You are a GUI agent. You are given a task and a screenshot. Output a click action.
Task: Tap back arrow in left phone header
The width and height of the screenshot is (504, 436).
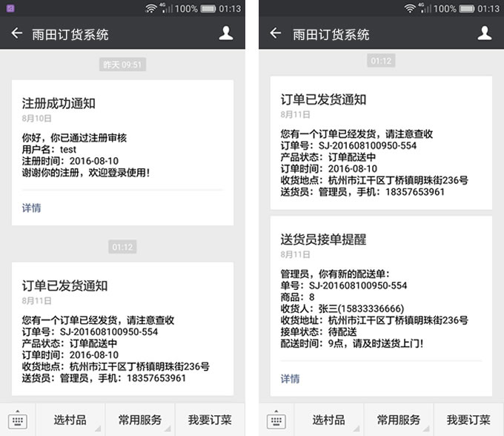tap(17, 33)
